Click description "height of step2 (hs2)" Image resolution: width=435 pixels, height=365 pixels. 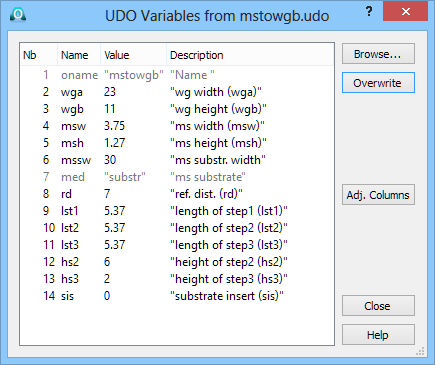(229, 262)
